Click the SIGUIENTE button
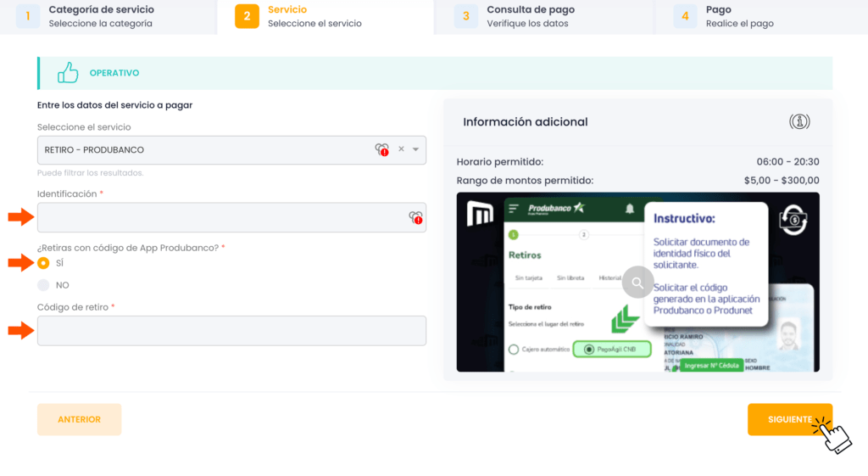868x476 pixels. pos(790,419)
